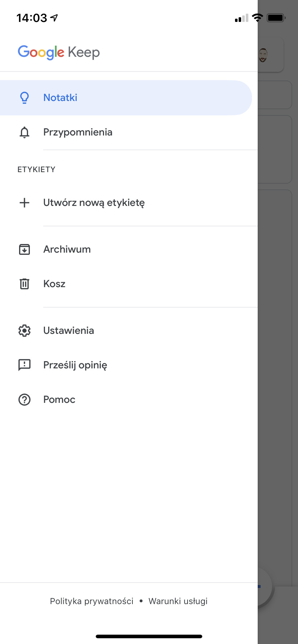Open the Warunki usługi link
Screen dimensions: 298x644
178,601
